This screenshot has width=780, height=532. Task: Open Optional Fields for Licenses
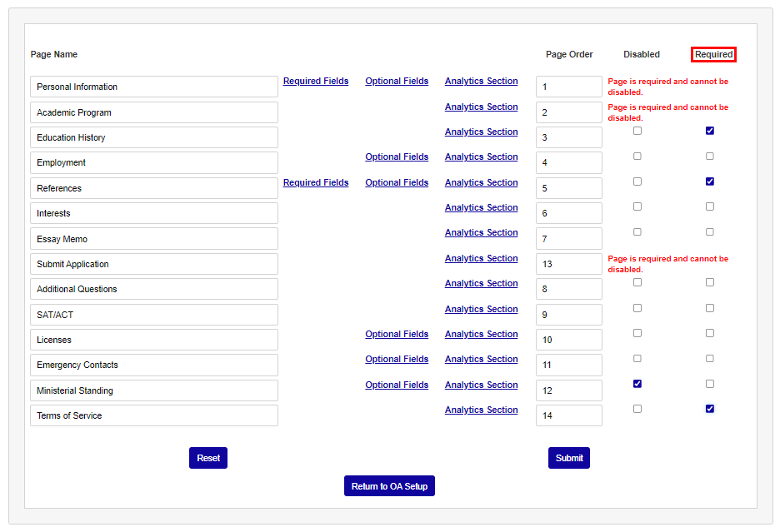tap(397, 334)
